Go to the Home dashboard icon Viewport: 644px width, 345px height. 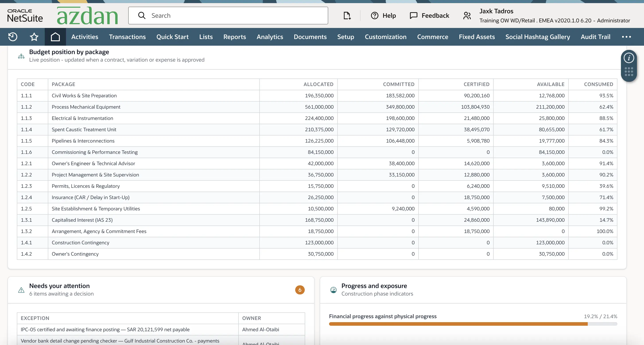tap(55, 37)
